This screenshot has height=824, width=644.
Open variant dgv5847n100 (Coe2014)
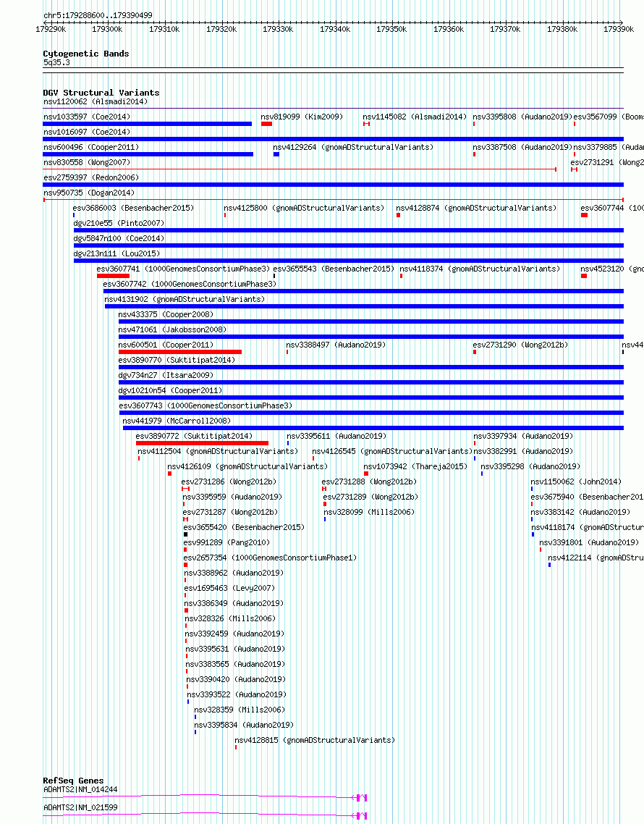119,238
